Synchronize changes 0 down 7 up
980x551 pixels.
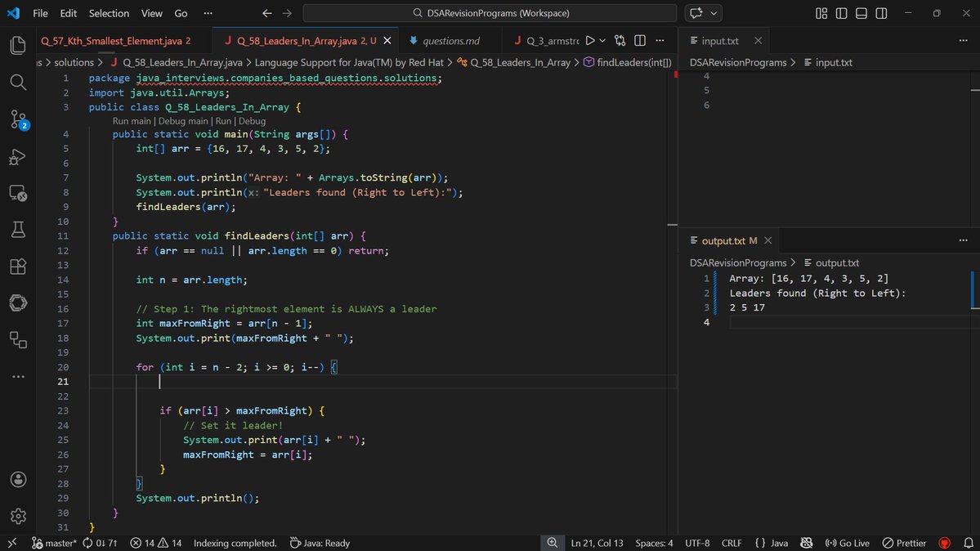click(100, 543)
